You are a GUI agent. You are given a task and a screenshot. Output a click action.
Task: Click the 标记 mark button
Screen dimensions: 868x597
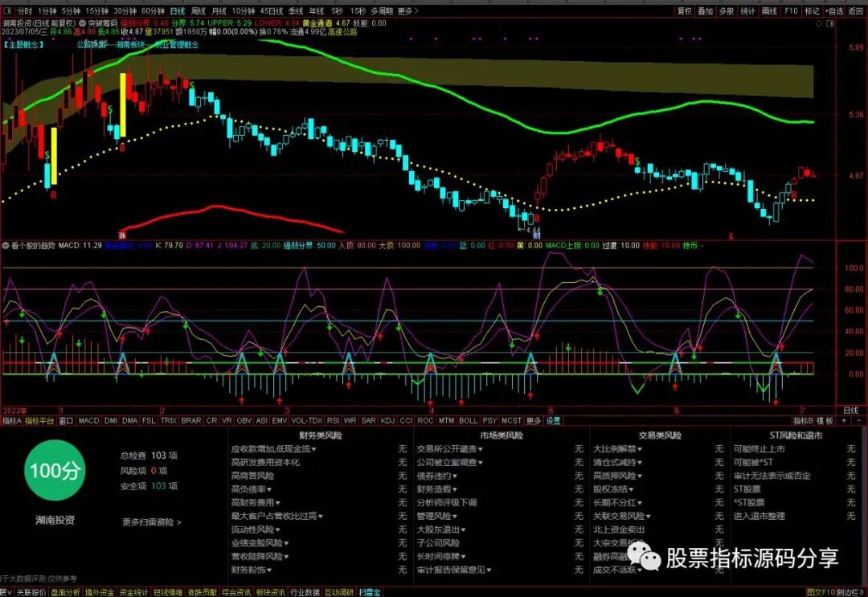point(812,11)
